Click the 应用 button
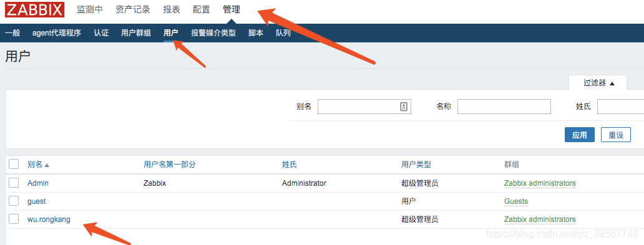This screenshot has width=644, height=245. pyautogui.click(x=580, y=135)
